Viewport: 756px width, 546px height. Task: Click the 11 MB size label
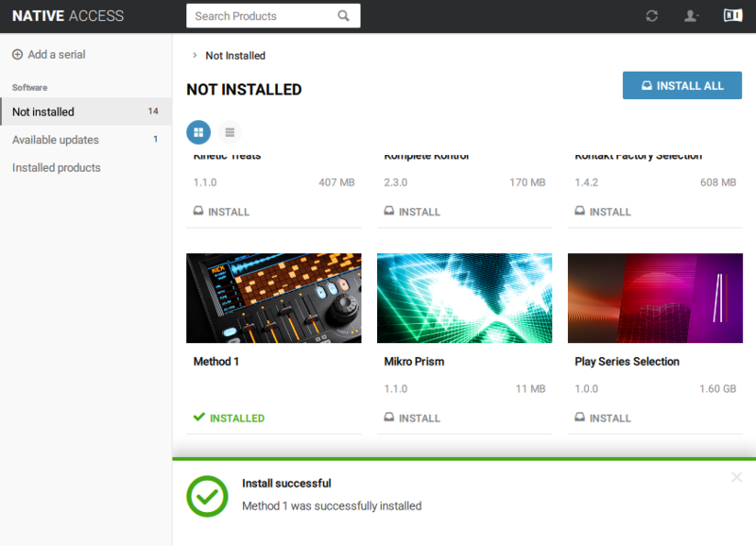(x=530, y=389)
